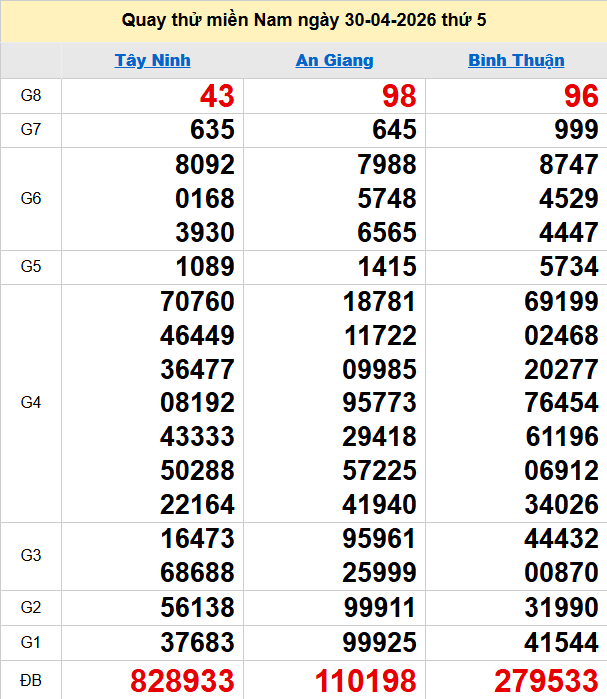
Task: Select G4 number 46449
Action: pyautogui.click(x=197, y=335)
